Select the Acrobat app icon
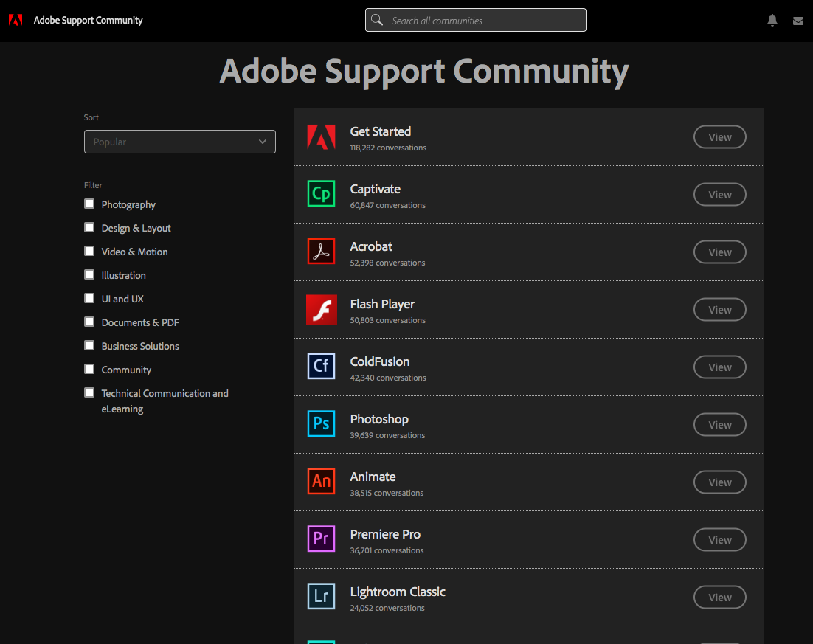 pos(321,251)
